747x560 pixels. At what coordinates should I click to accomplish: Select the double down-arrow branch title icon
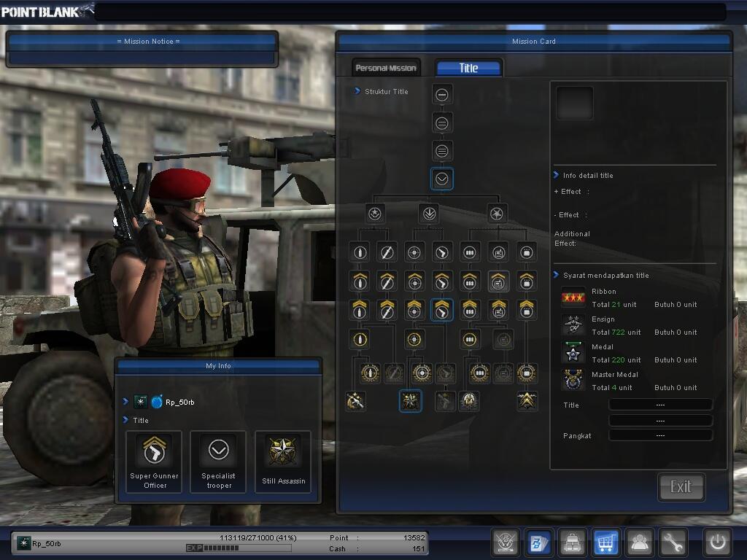[429, 214]
